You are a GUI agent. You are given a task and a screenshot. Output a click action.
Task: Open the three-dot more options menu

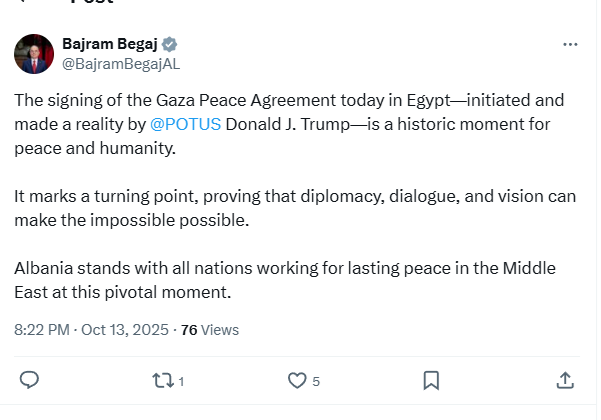coord(570,45)
